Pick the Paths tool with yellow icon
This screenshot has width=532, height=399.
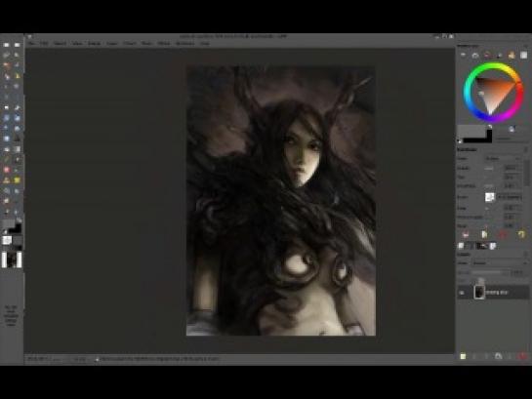[17, 76]
